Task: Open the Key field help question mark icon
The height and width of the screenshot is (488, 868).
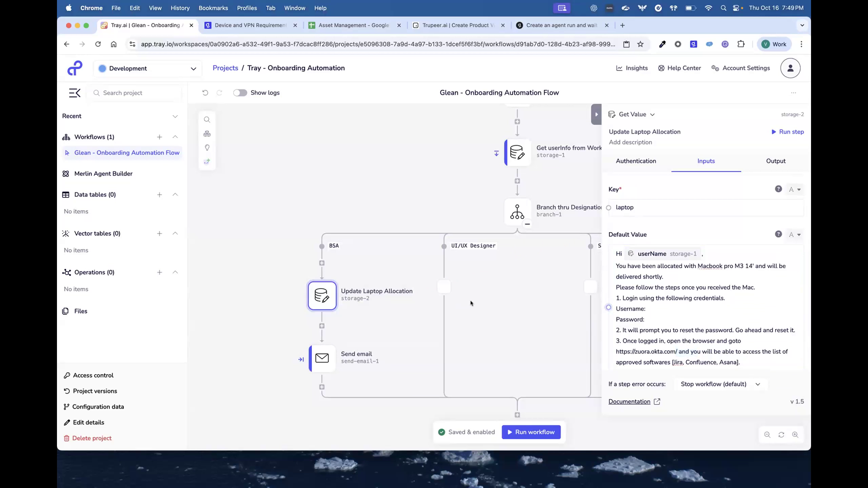Action: point(778,189)
